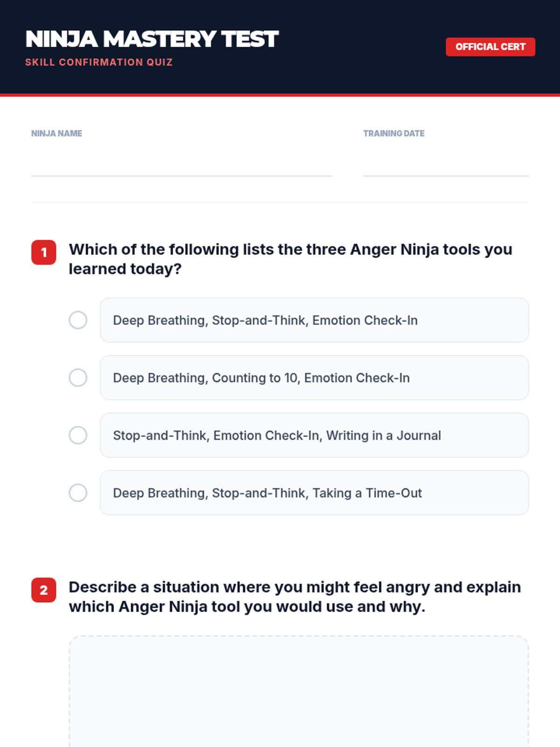Viewport: 560px width, 747px height.
Task: Click the Ninja Name field label
Action: pos(56,134)
